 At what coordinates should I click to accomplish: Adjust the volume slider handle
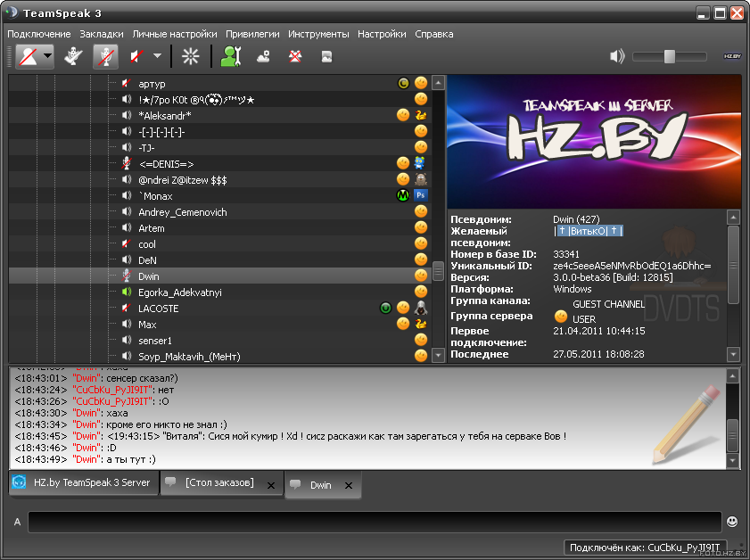(x=670, y=56)
